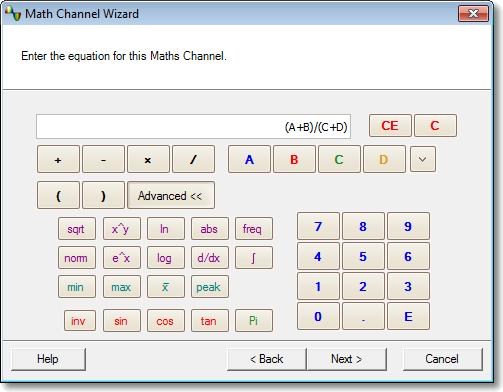Insert the ln natural log function
Image resolution: width=503 pixels, height=392 pixels.
point(166,229)
